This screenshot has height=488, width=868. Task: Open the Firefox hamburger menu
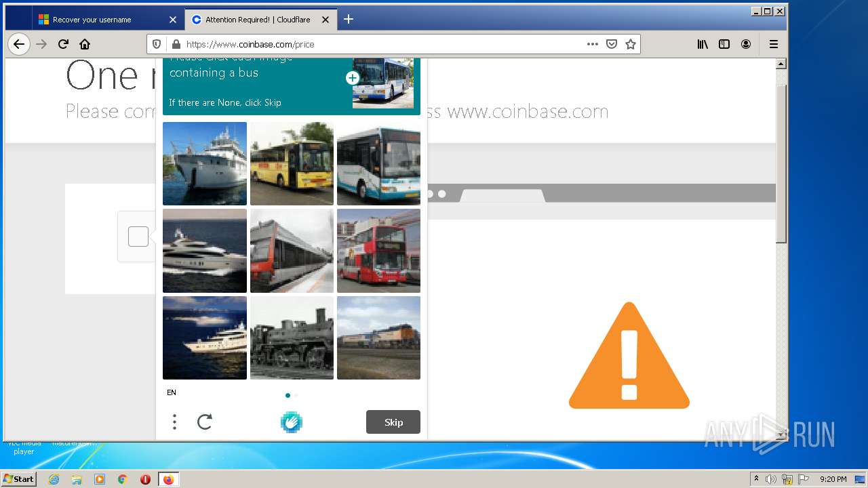(773, 44)
